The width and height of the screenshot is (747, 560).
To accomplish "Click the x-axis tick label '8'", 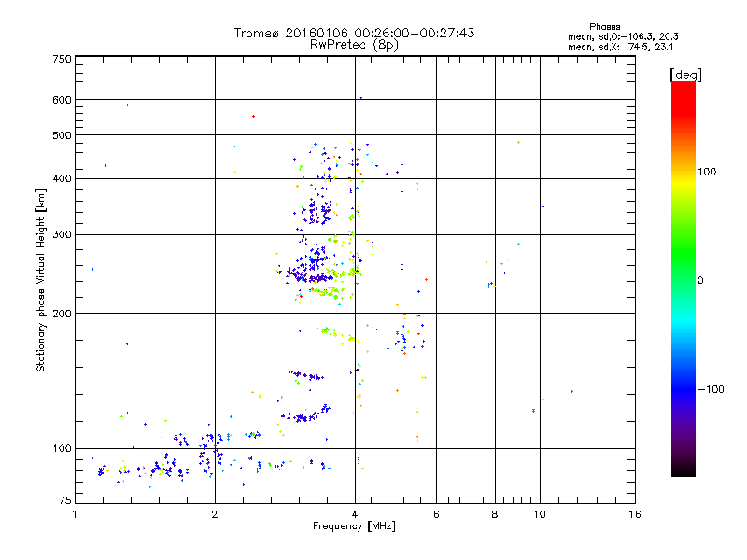I will point(495,514).
